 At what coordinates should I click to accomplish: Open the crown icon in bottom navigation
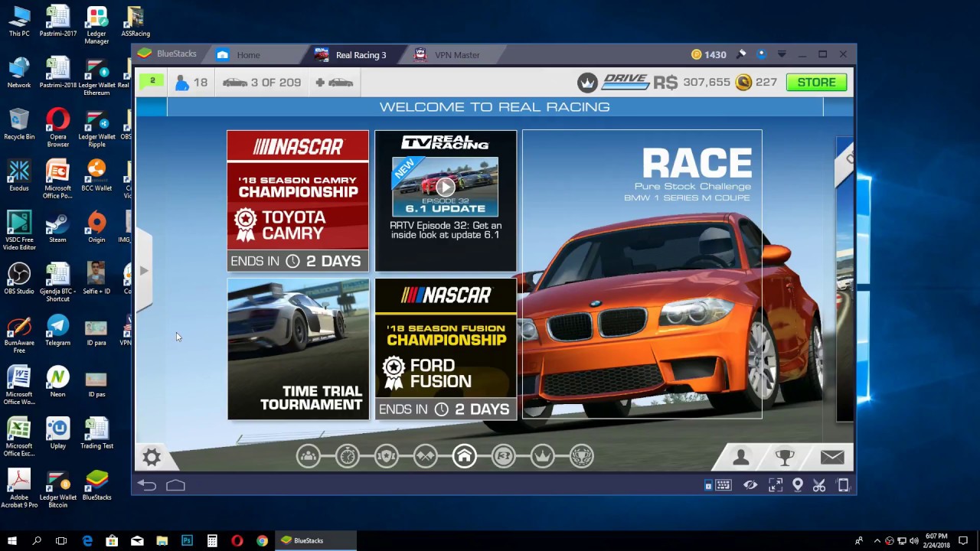542,457
